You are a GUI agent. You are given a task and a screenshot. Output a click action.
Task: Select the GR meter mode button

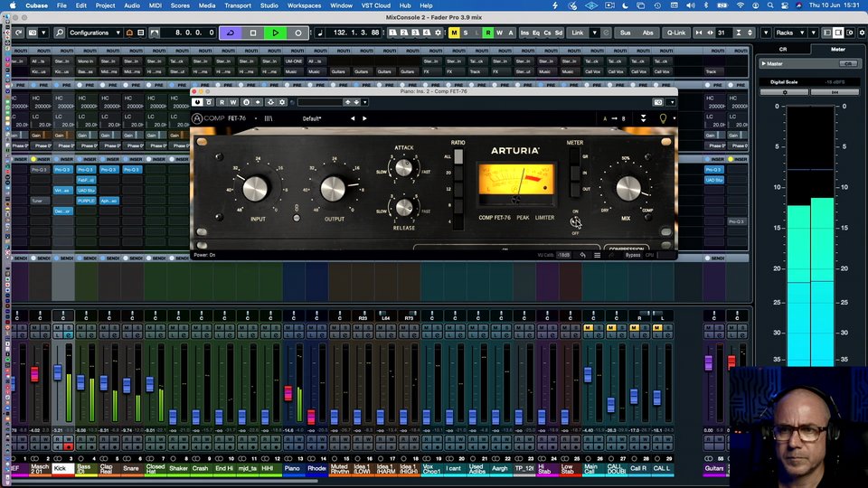[575, 156]
